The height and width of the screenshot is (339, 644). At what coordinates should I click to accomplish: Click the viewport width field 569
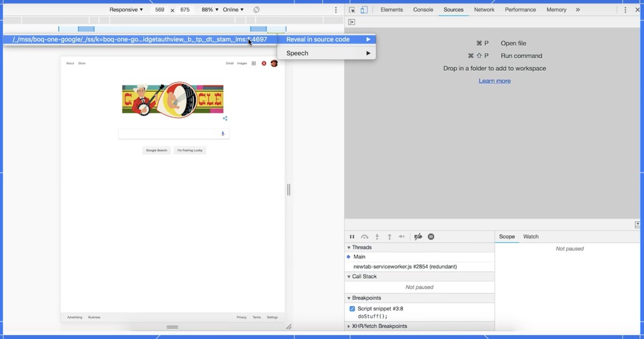point(160,10)
